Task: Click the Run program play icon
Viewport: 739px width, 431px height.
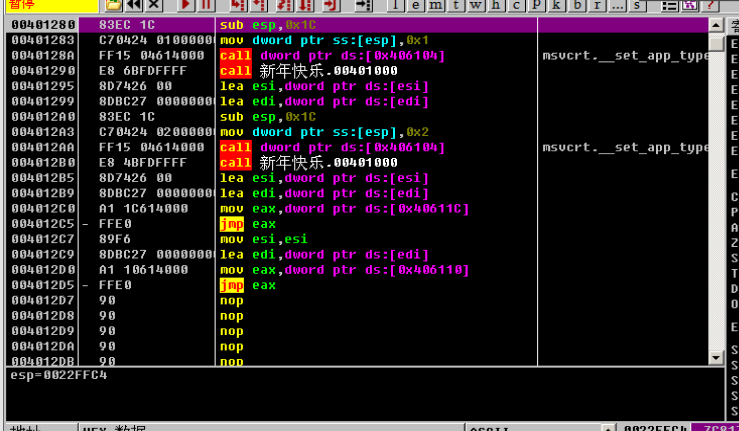Action: (x=186, y=6)
